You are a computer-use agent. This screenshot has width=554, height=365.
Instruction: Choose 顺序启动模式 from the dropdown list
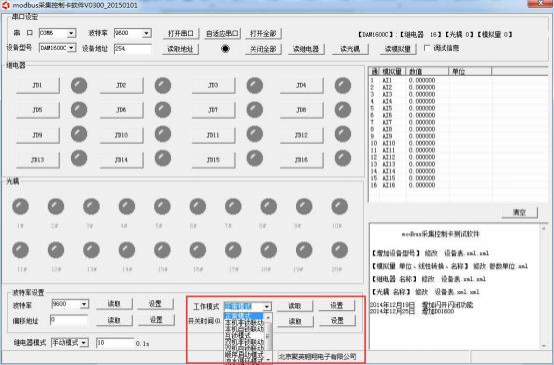(244, 354)
